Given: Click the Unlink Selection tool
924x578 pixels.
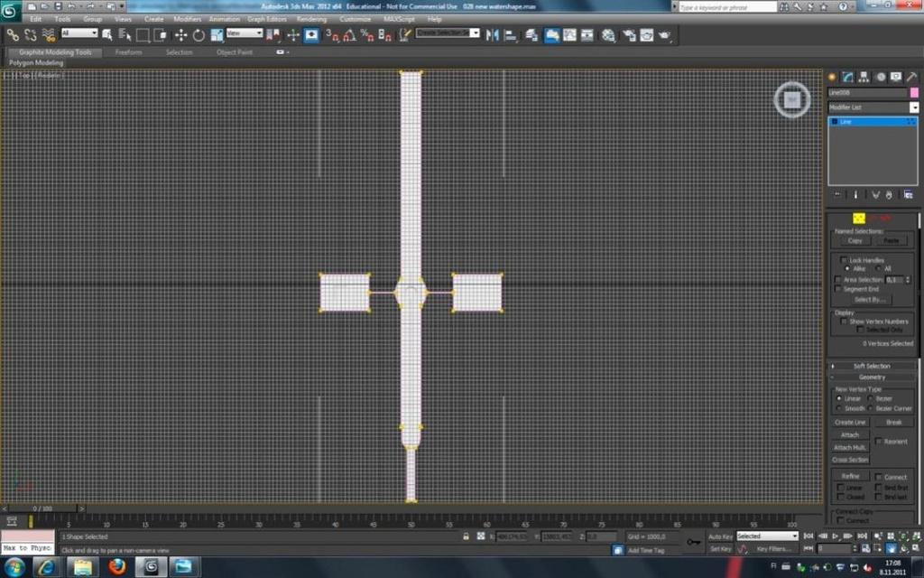Looking at the screenshot, I should point(30,35).
